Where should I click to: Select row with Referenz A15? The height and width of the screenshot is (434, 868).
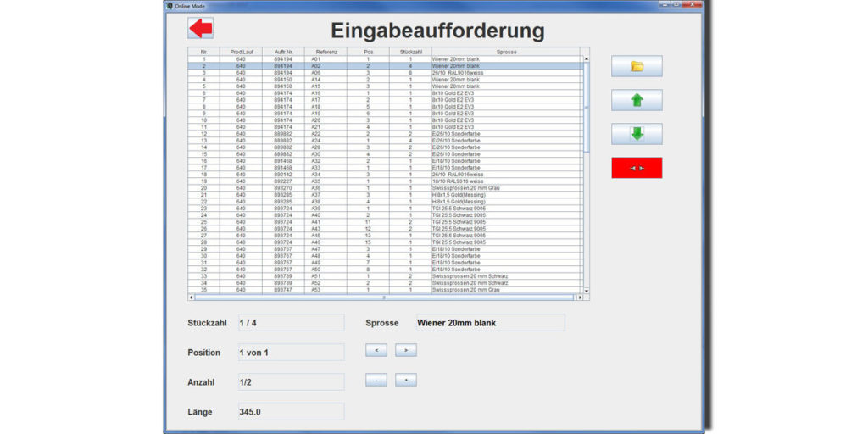(x=386, y=86)
